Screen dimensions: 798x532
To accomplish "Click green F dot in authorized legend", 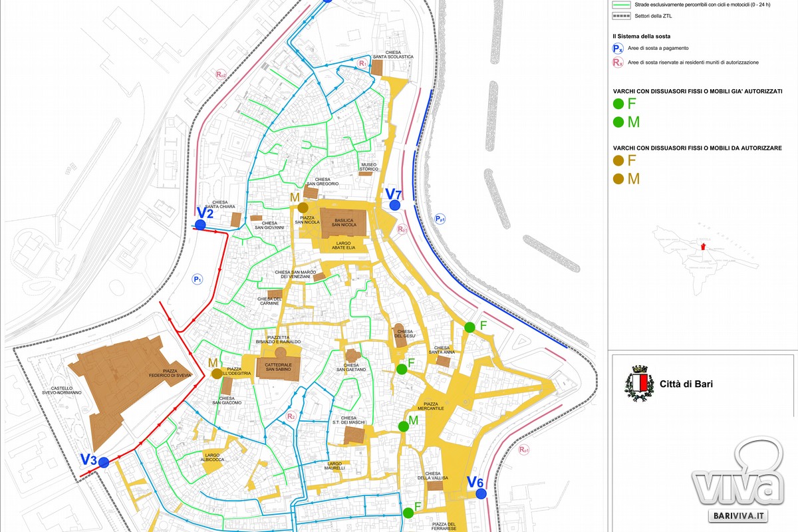I will [x=618, y=104].
